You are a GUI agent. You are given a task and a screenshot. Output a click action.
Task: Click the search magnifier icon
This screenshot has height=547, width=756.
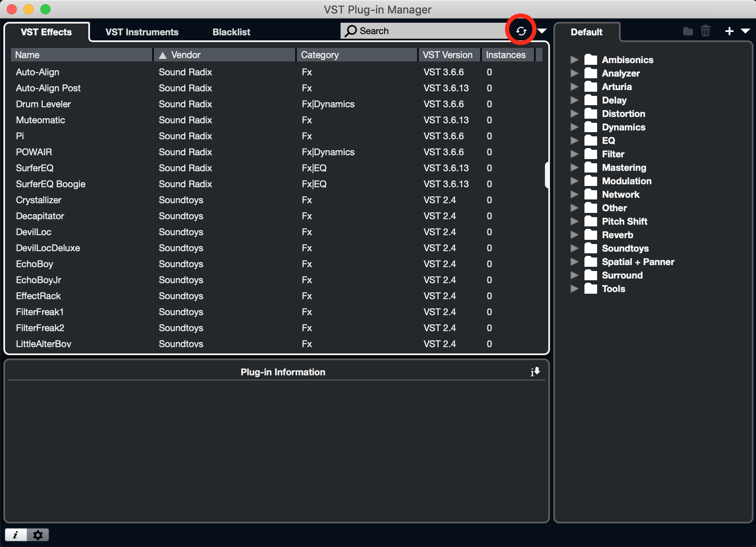(x=351, y=31)
